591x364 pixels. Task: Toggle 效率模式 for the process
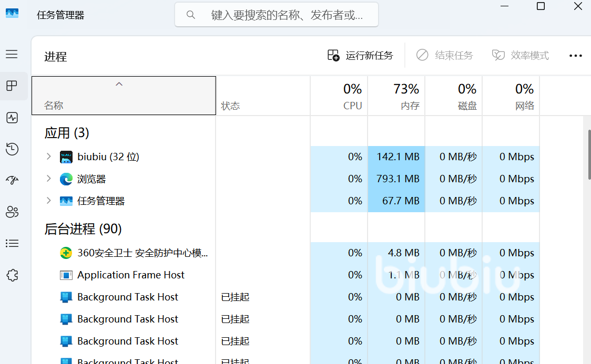click(520, 55)
